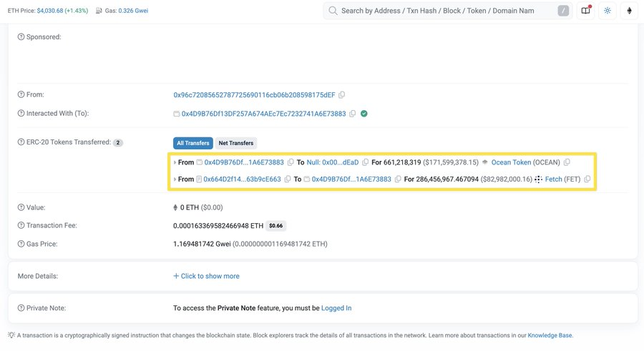Screen dimensions: 644x351
Task: Open the Knowledge Base link
Action: [x=550, y=335]
